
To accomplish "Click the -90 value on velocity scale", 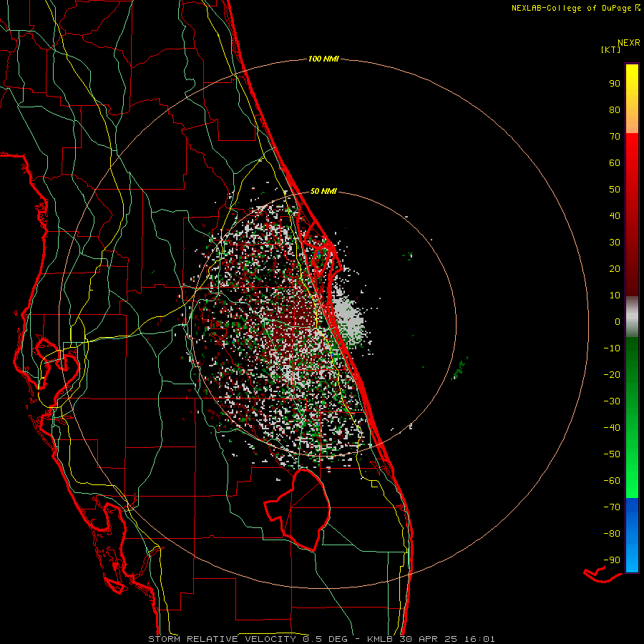I will pos(612,560).
